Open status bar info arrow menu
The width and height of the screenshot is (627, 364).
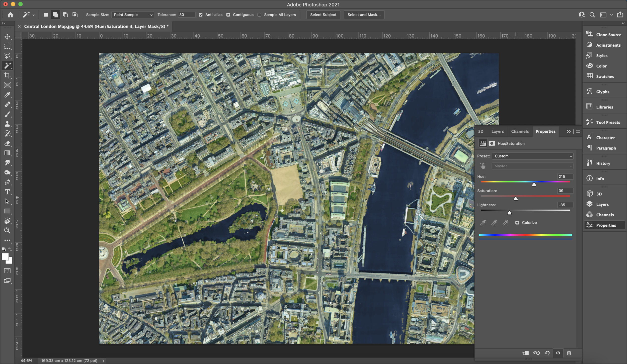click(x=103, y=360)
